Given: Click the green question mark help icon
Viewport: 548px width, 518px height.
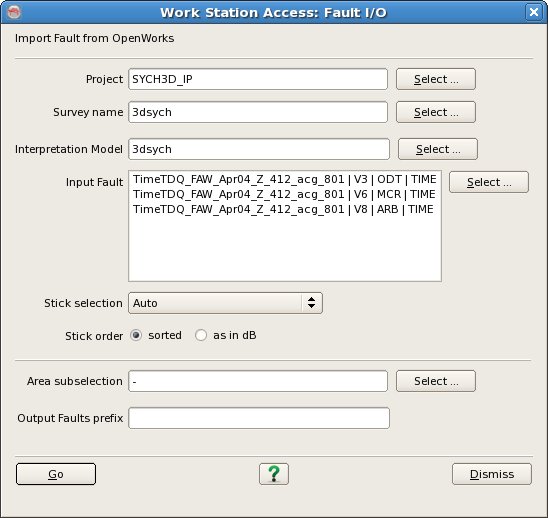Looking at the screenshot, I should pos(274,474).
